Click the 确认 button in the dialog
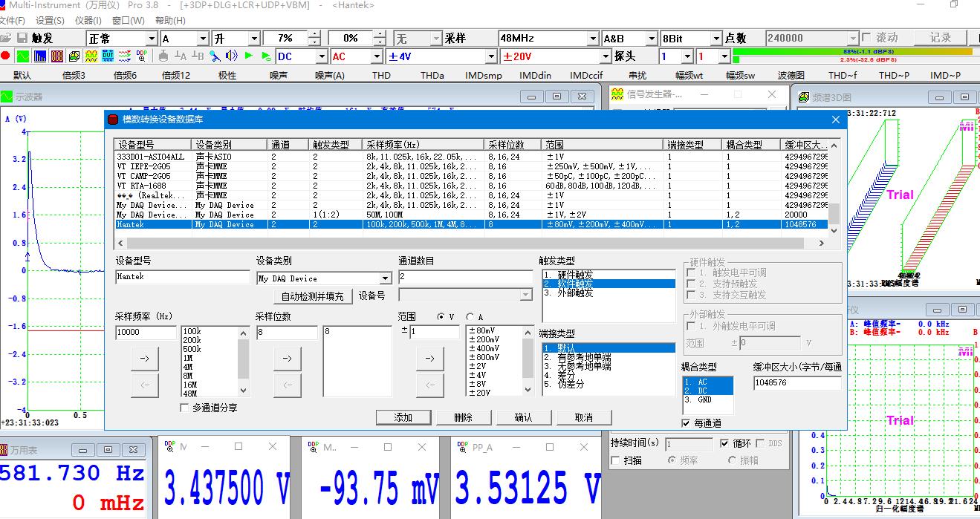 [x=523, y=417]
